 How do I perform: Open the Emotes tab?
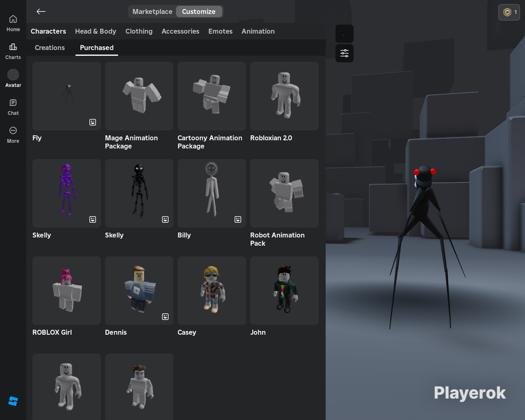coord(220,31)
